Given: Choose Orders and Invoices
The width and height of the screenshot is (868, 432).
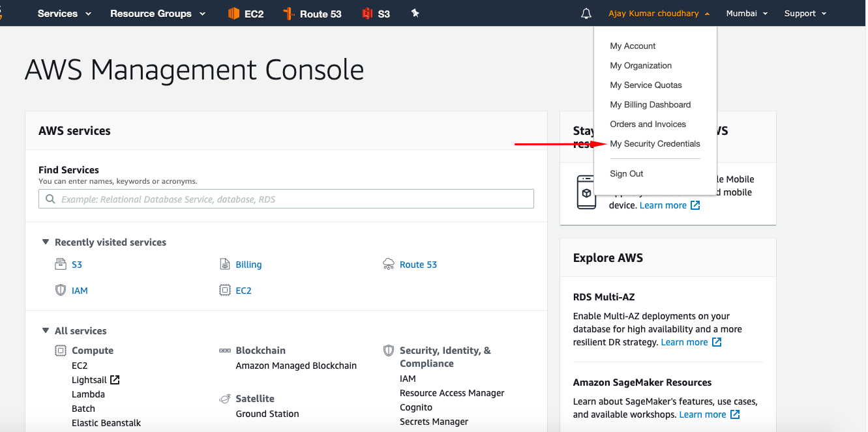Looking at the screenshot, I should point(648,124).
